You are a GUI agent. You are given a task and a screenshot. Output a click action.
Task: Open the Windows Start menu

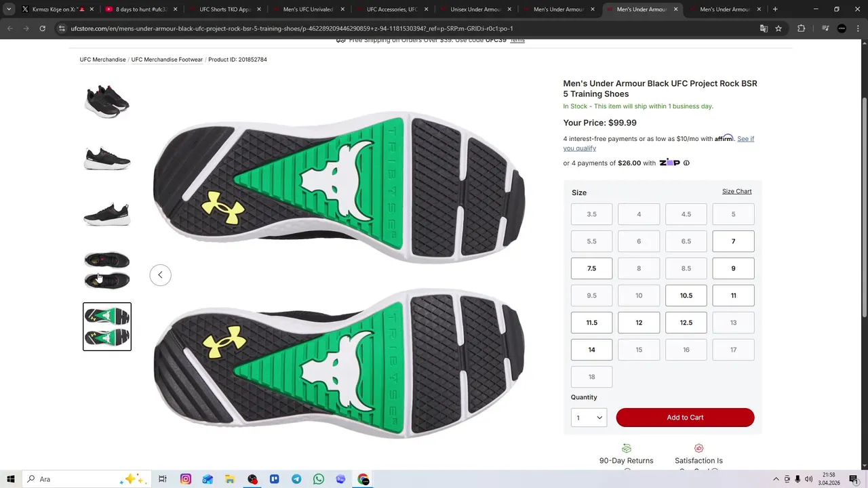[10, 479]
